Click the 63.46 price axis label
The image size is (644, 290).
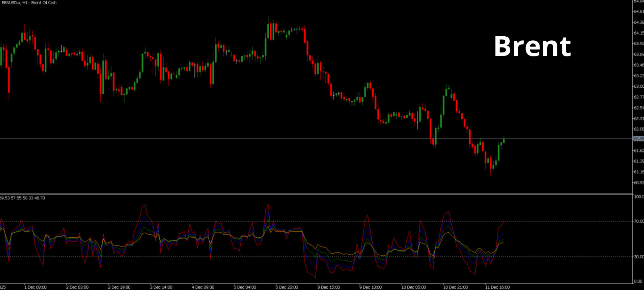coord(639,65)
